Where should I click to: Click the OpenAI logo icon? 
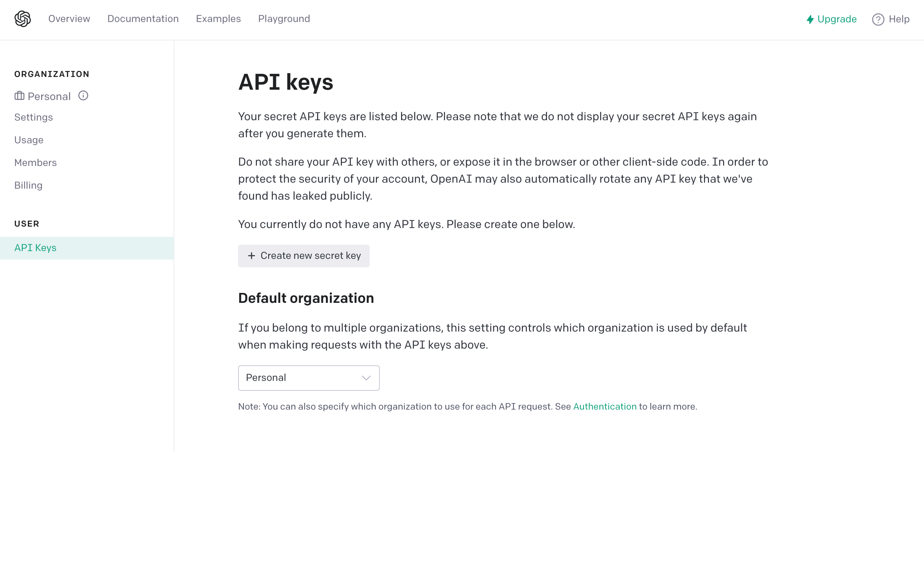point(23,19)
